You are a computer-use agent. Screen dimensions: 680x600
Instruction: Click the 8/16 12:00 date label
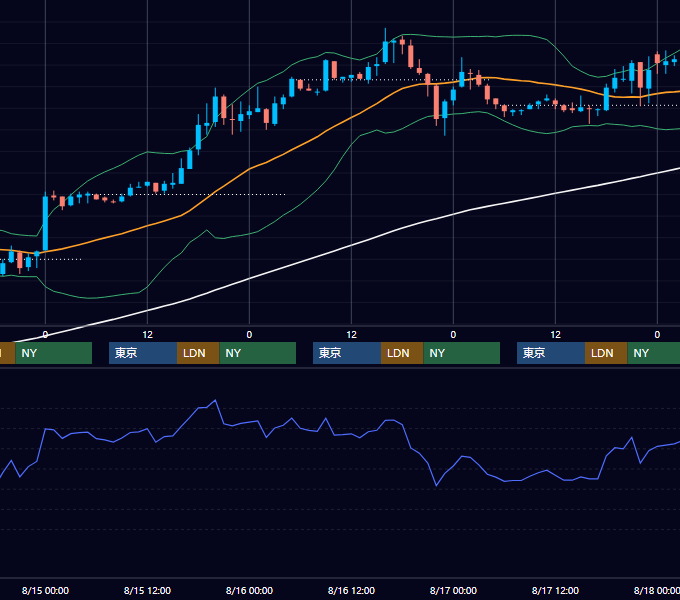pos(351,590)
